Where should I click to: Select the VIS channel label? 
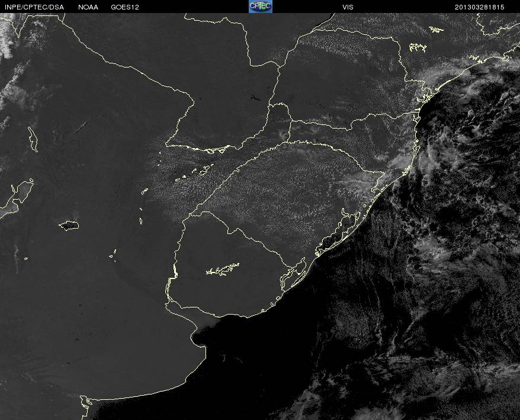coord(348,7)
